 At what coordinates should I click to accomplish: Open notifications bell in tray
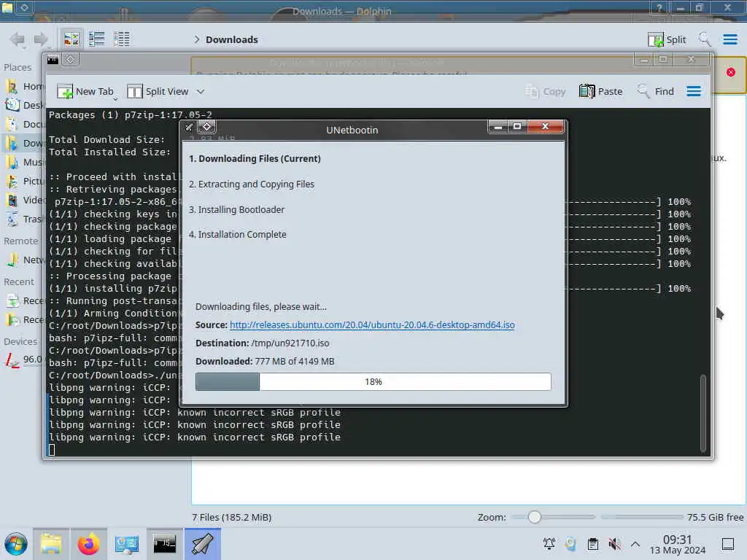coord(549,543)
